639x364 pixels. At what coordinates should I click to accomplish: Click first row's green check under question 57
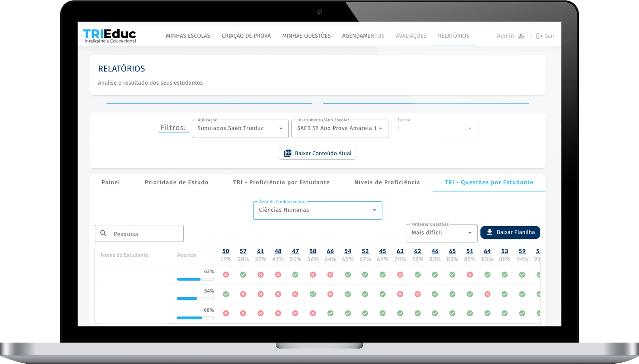pyautogui.click(x=243, y=274)
